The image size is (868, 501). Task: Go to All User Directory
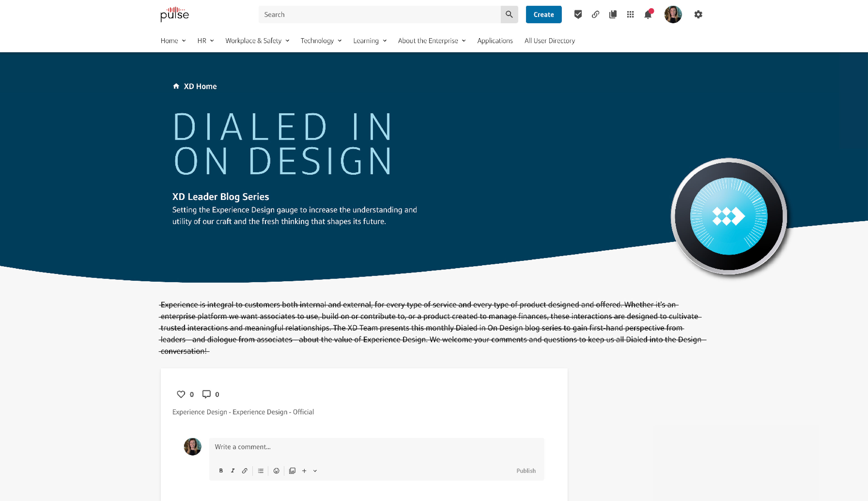point(550,41)
